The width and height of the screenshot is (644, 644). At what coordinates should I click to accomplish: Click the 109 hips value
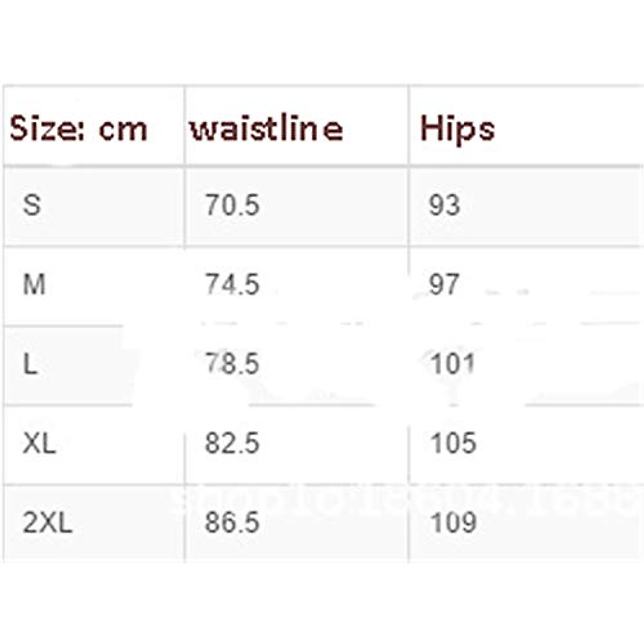pyautogui.click(x=453, y=522)
